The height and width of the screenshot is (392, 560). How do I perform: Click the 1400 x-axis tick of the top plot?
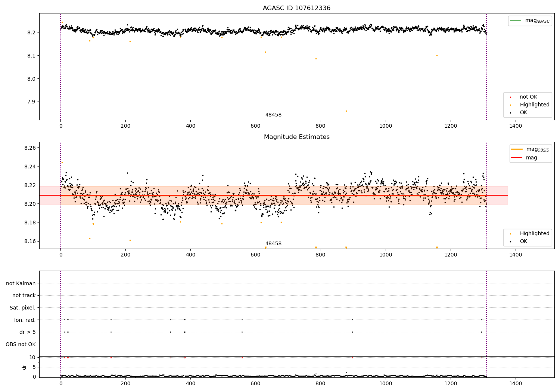pyautogui.click(x=516, y=126)
